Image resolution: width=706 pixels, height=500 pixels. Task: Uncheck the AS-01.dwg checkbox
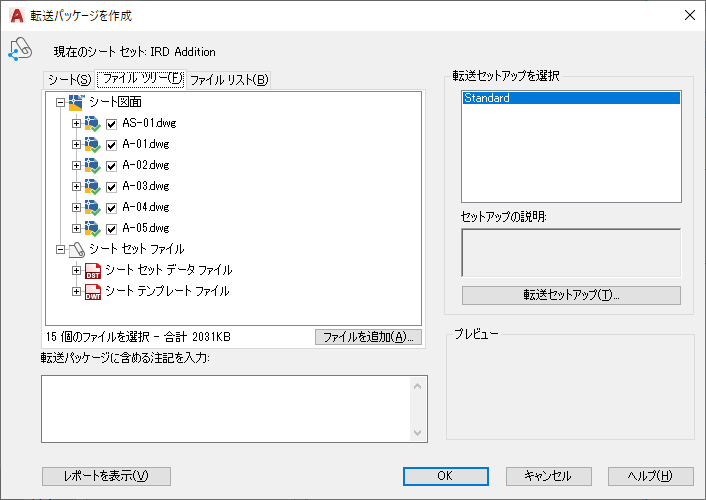(111, 124)
